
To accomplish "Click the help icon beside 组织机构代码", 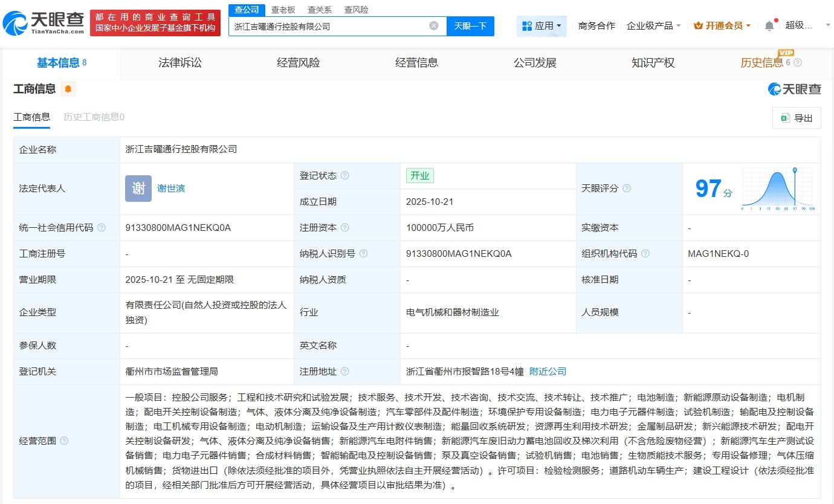I will 647,254.
